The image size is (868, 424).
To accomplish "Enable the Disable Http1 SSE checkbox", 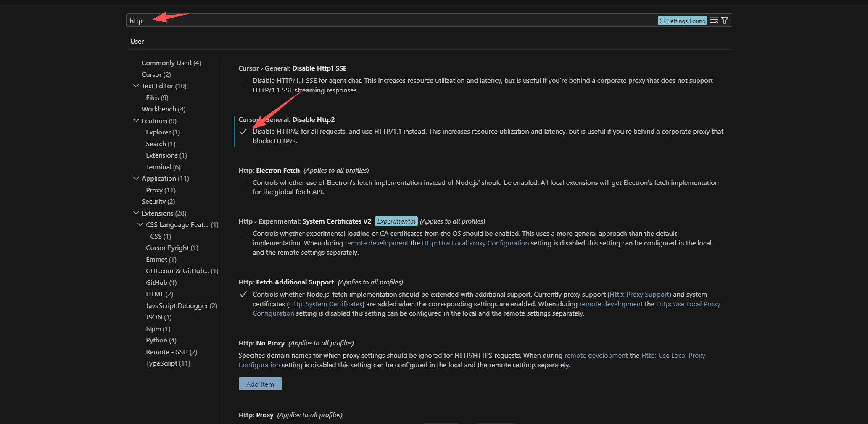I will [x=243, y=81].
